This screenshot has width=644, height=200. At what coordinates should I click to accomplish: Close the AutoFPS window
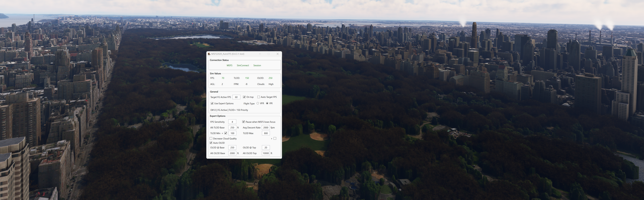[x=277, y=54]
